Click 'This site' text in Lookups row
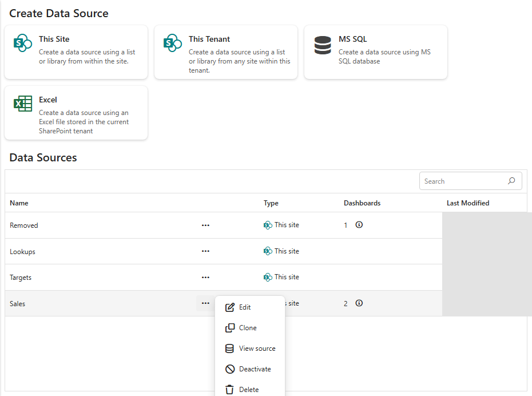Image resolution: width=532 pixels, height=396 pixels. click(287, 251)
